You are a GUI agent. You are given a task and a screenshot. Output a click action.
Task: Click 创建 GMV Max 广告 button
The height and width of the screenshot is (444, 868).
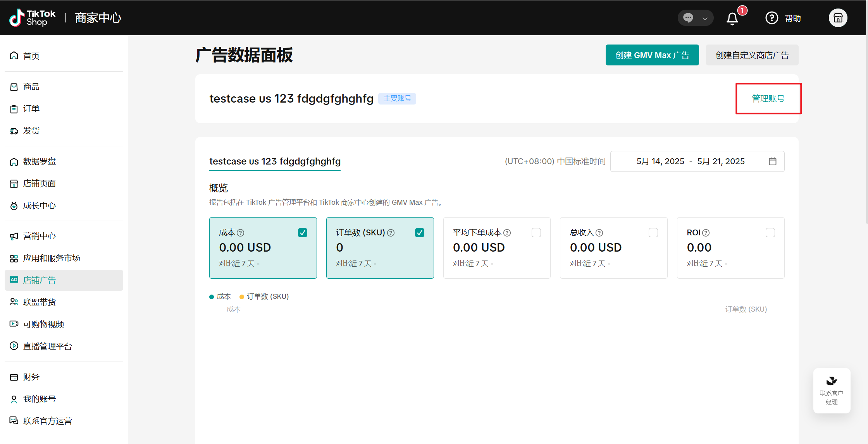[x=652, y=55]
